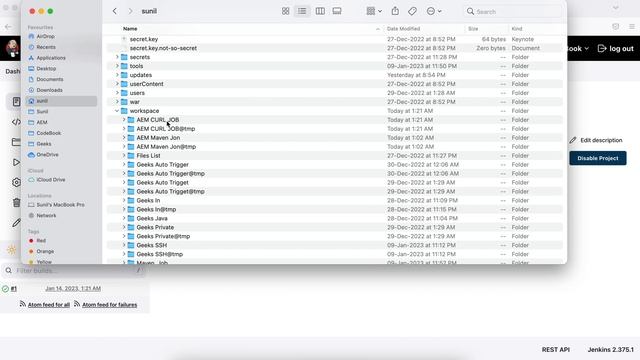Expand the AEM CURL JOB folder
The height and width of the screenshot is (360, 640).
point(124,120)
